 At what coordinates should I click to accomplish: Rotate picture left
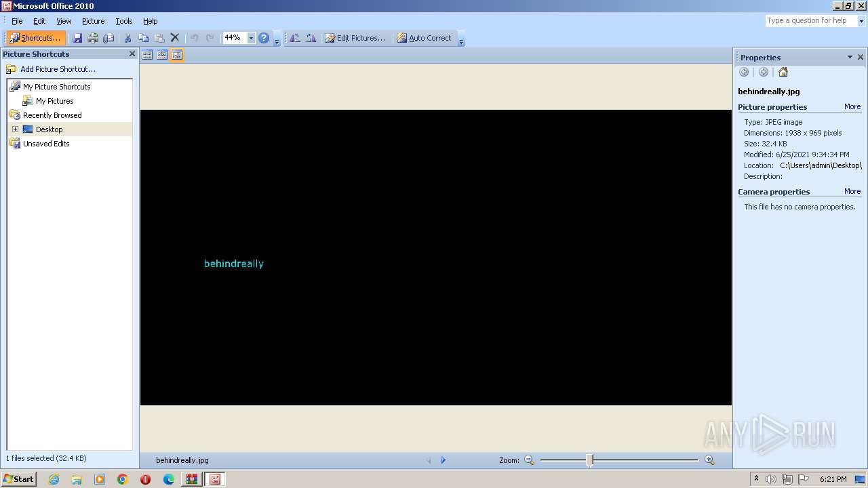coord(295,38)
